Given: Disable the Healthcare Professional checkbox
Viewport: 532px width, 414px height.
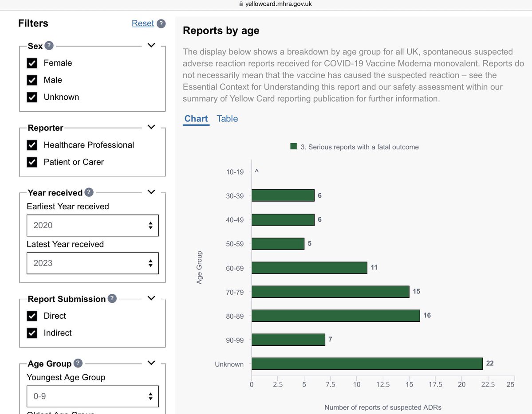Looking at the screenshot, I should [x=32, y=145].
